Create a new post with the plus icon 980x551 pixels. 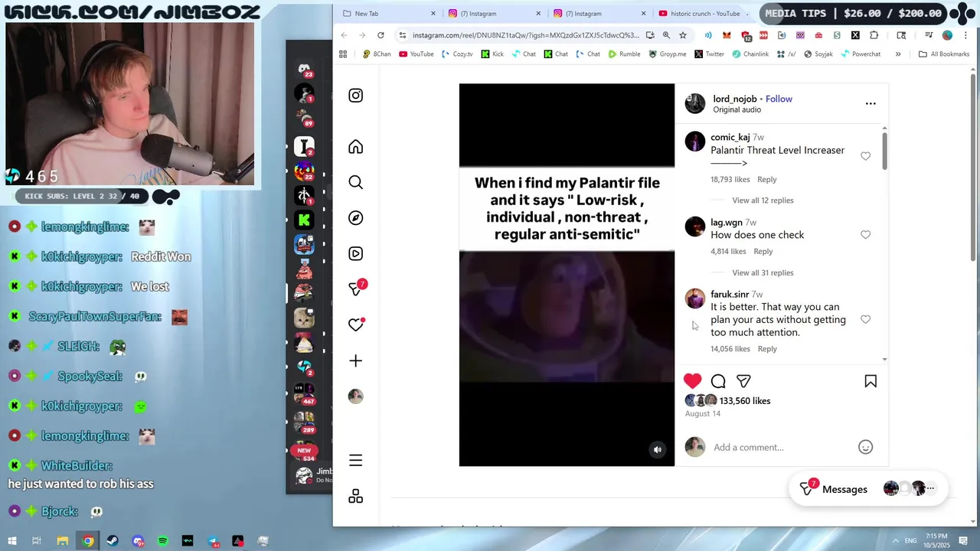point(355,360)
